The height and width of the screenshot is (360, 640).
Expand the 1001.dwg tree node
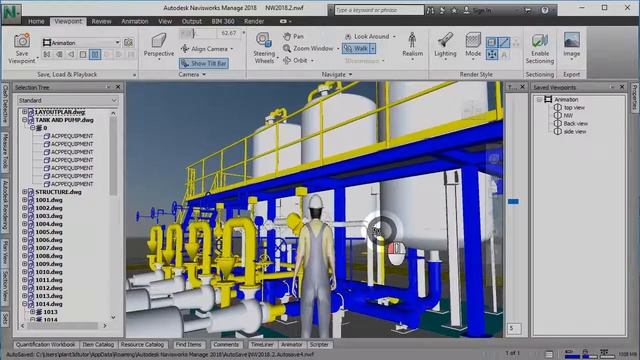point(24,200)
